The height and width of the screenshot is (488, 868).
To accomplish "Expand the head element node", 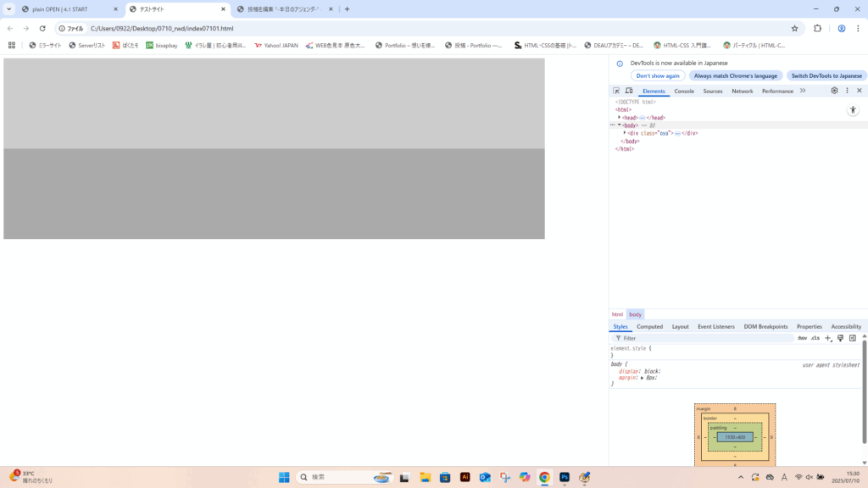I will (x=619, y=118).
